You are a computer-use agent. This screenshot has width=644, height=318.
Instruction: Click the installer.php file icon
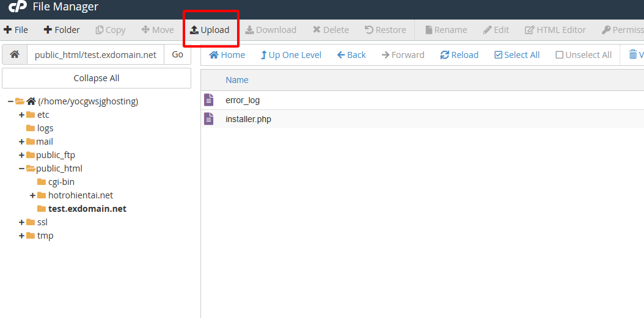click(209, 119)
